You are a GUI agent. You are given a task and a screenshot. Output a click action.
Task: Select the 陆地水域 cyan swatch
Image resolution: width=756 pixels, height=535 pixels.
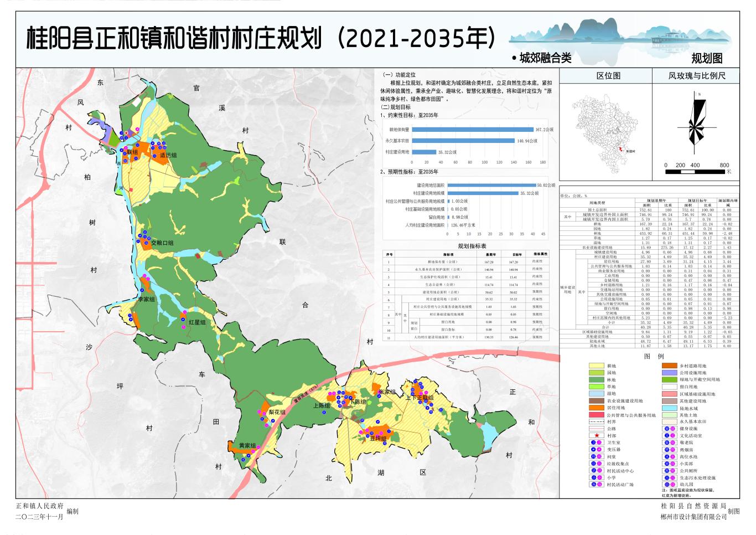[x=670, y=408]
